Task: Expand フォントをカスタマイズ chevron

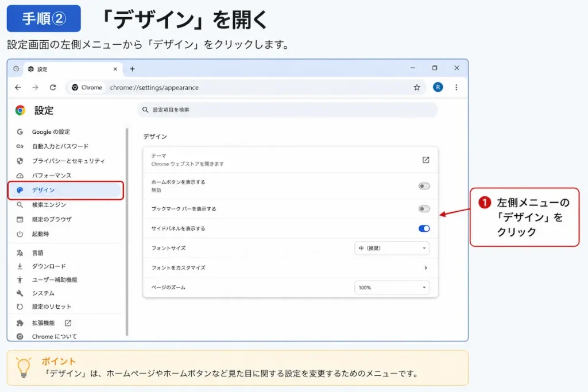Action: [x=425, y=267]
